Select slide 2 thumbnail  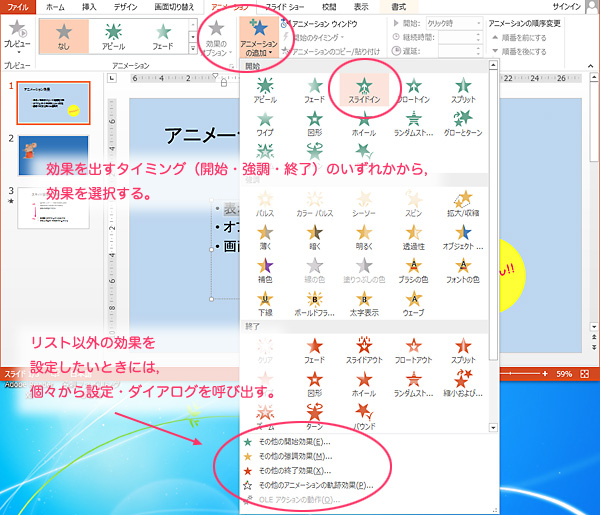53,155
